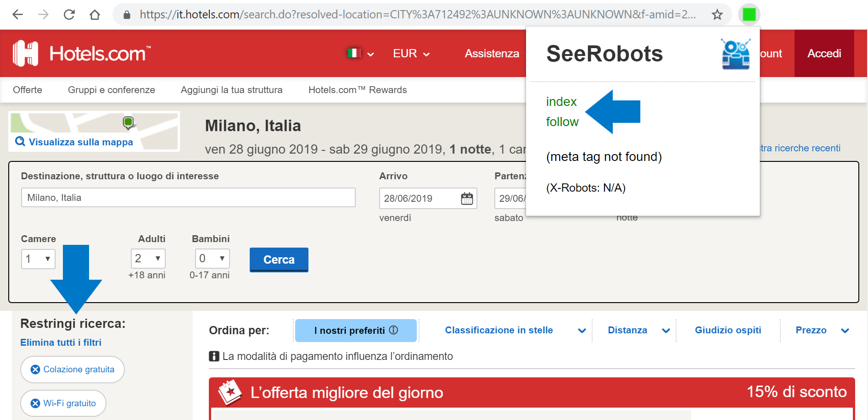The image size is (868, 420).
Task: Click the Hotels.com logo
Action: (82, 54)
